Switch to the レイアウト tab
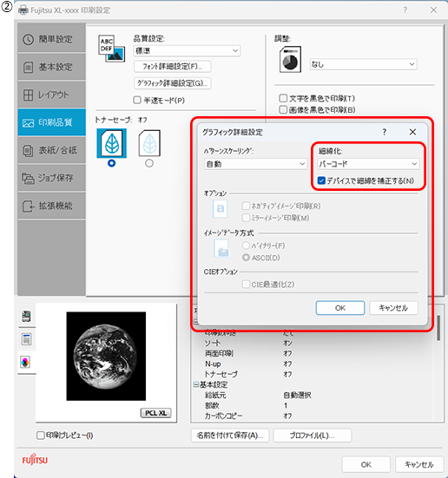The image size is (448, 478). click(x=51, y=95)
